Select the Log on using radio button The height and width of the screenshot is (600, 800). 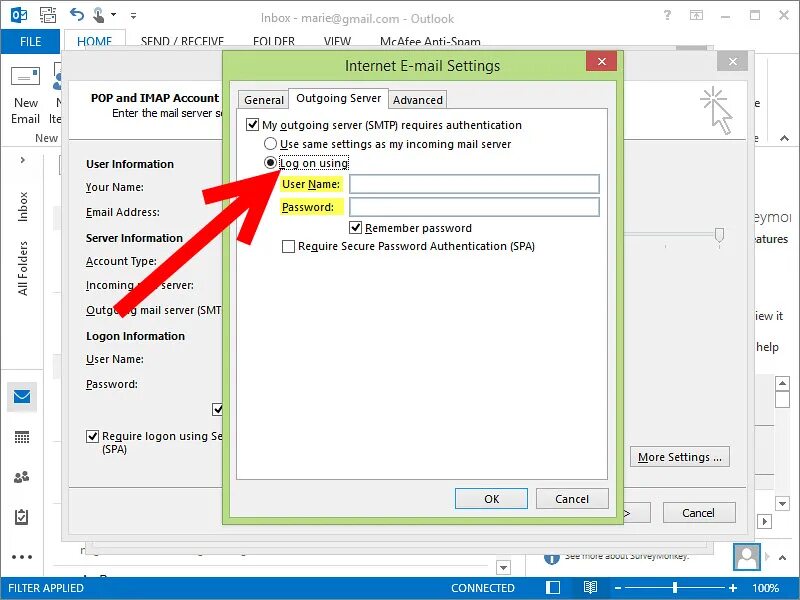point(270,163)
